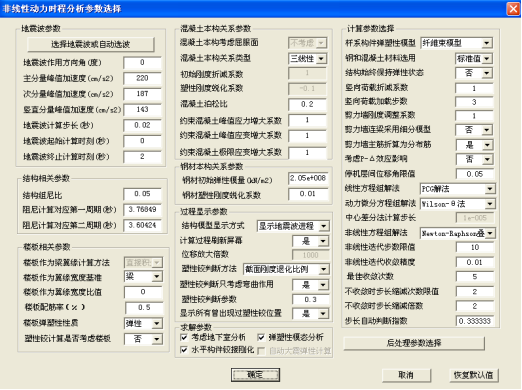Open 杆系构件弹塑性模型 dropdown
This screenshot has width=522, height=390.
pos(456,43)
